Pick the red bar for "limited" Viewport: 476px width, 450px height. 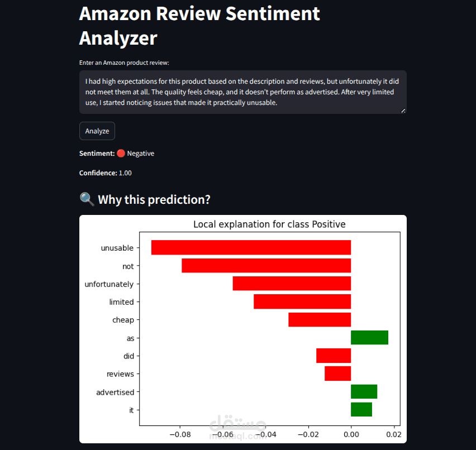click(302, 301)
